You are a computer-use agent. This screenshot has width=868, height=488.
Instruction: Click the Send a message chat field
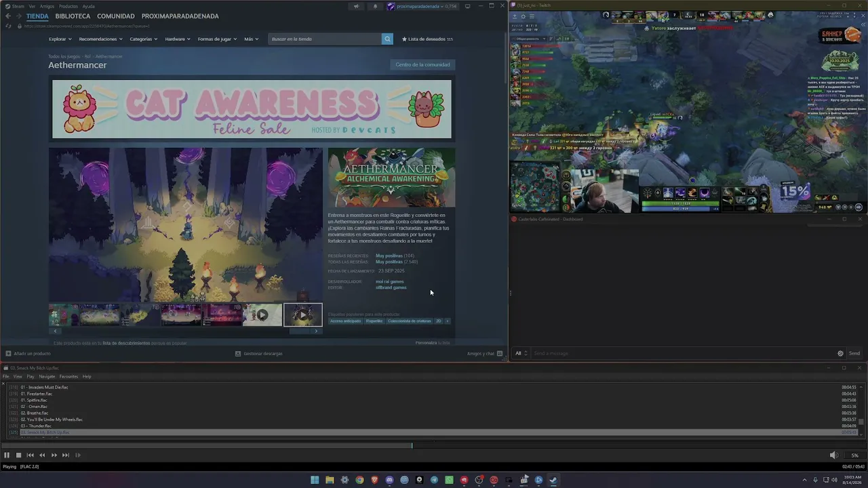tap(683, 353)
